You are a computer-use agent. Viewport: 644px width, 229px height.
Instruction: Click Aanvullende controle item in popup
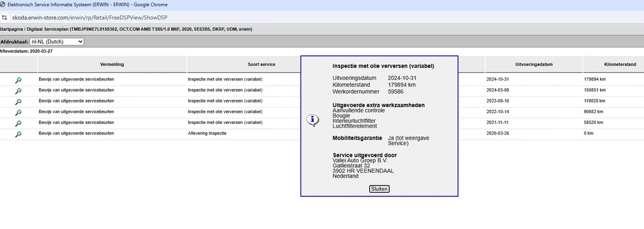pos(358,111)
